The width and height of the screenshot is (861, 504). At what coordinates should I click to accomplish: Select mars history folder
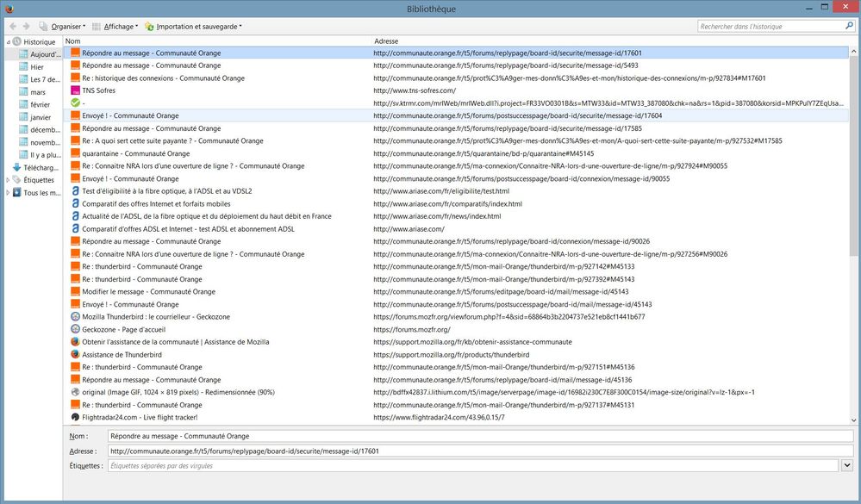[33, 92]
